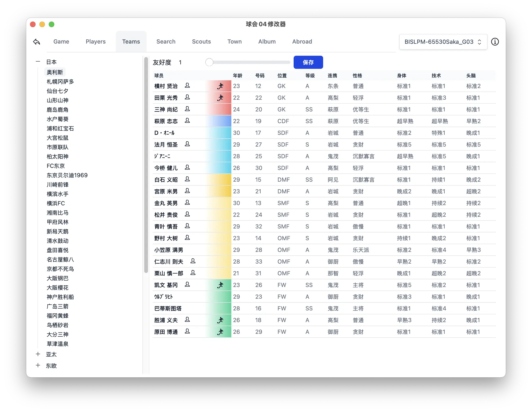Select 川崎前锋 in the team list
Screen dimensions: 532x412
tap(58, 184)
